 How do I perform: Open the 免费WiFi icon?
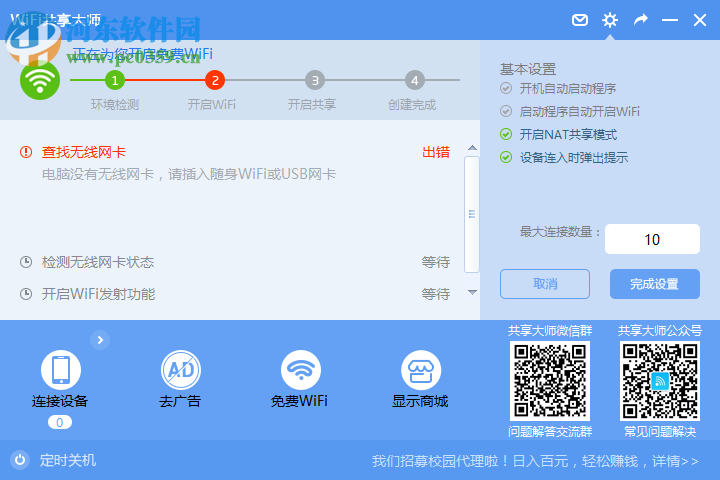pos(301,370)
